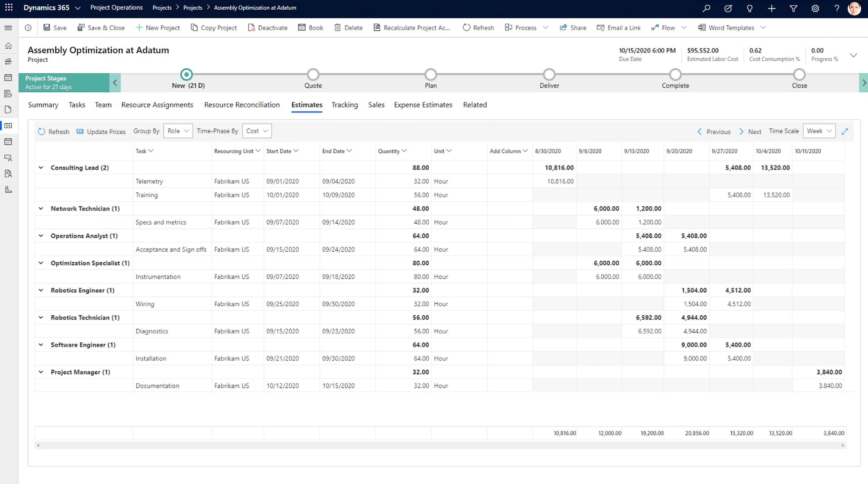This screenshot has width=868, height=484.
Task: Open the Time Scale Week dropdown
Action: tap(819, 131)
